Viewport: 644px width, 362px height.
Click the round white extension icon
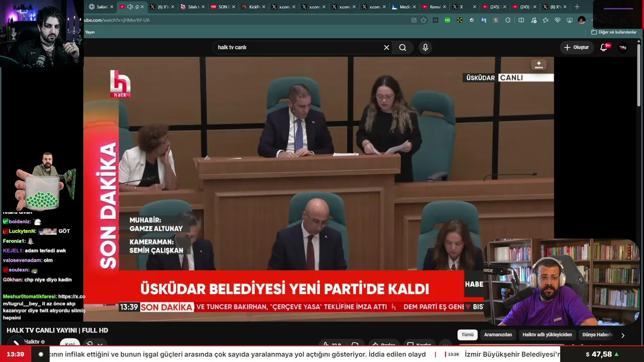pos(471,20)
